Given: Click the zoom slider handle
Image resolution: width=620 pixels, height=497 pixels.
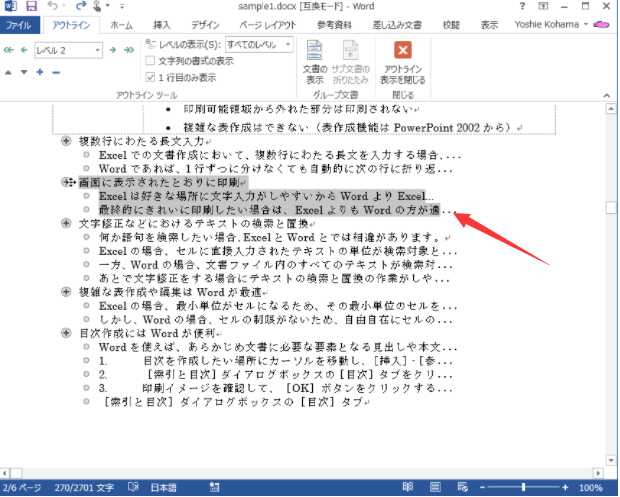Looking at the screenshot, I should pos(524,487).
